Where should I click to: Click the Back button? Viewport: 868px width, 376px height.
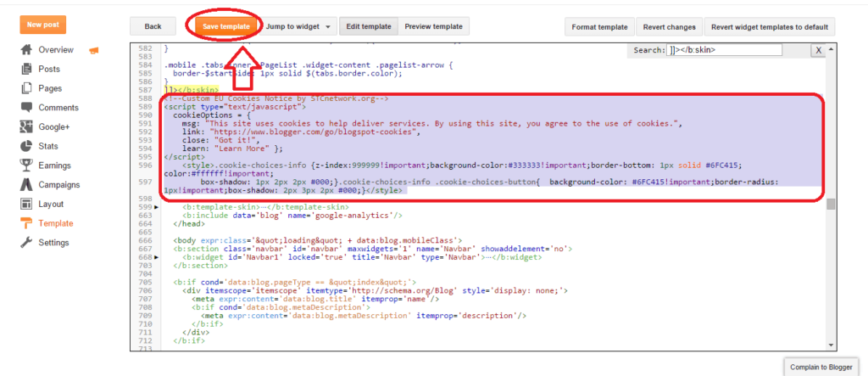point(153,26)
